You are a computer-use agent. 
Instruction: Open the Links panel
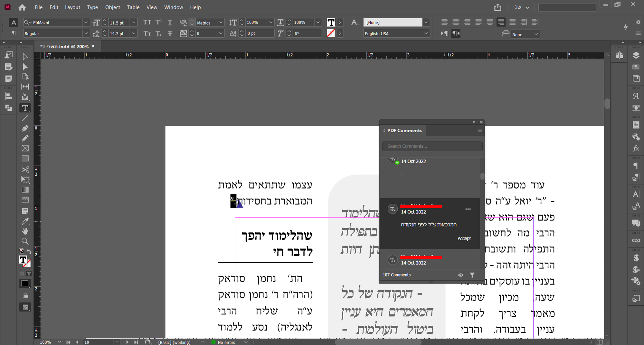point(636,240)
